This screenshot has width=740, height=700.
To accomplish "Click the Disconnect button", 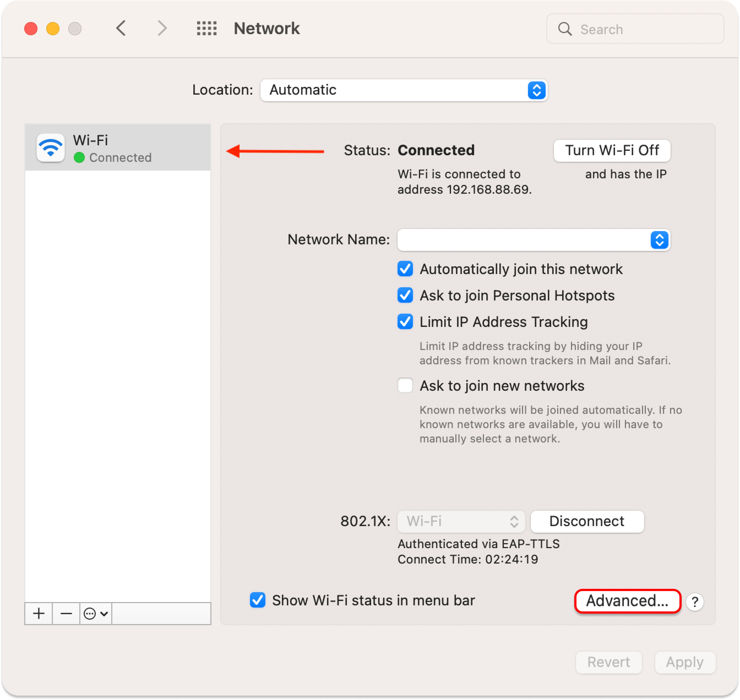I will (x=587, y=521).
